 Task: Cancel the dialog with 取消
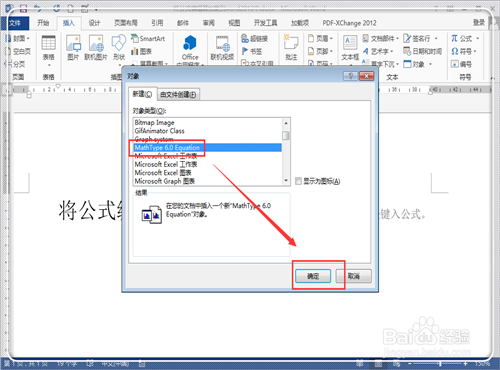(x=354, y=276)
